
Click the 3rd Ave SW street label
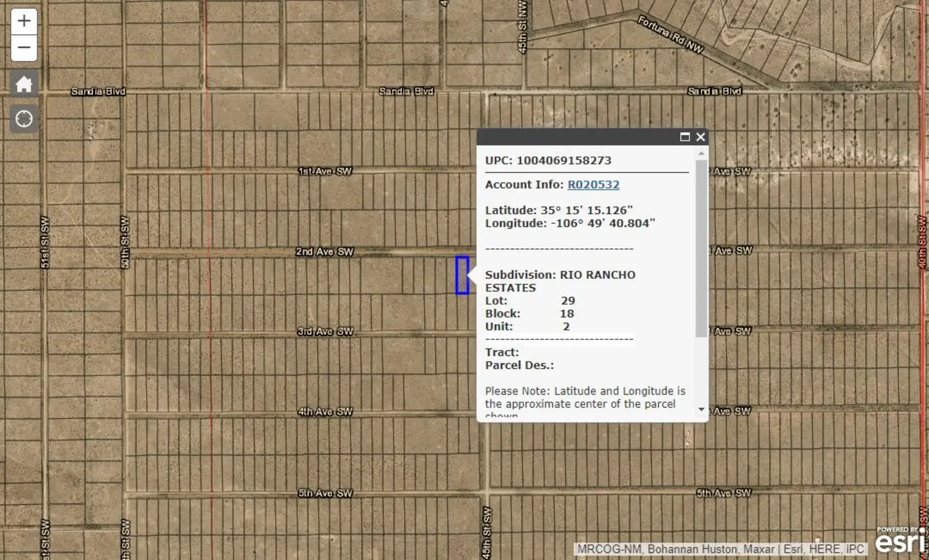(x=325, y=332)
